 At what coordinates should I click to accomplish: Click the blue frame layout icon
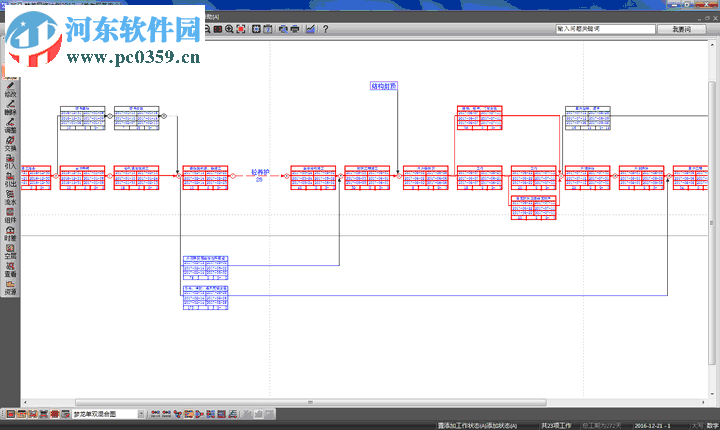click(221, 414)
